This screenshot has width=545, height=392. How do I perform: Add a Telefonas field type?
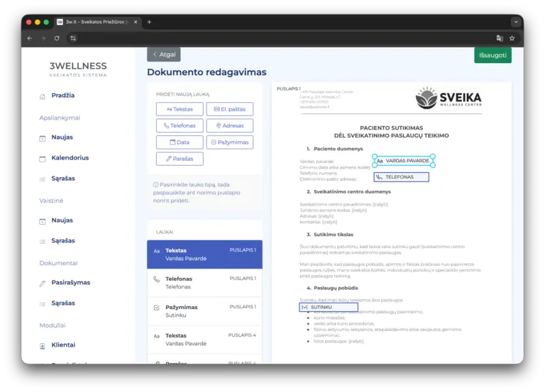(180, 125)
